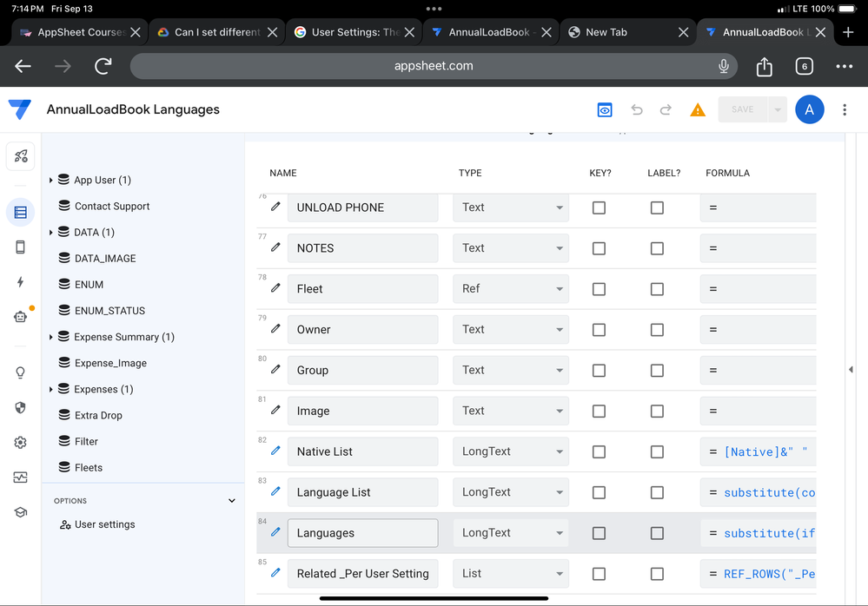Open the Learn graduation cap icon

coord(21,512)
